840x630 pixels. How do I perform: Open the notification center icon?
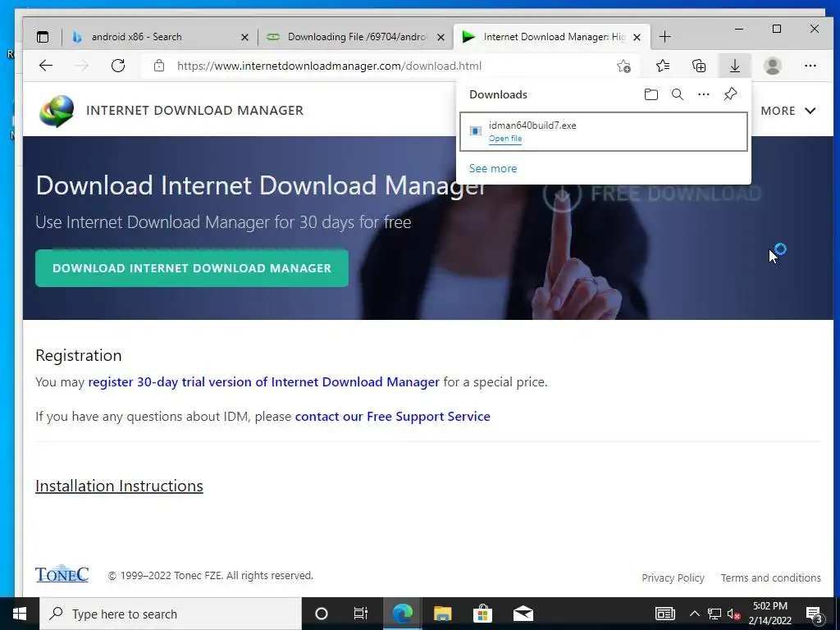[815, 614]
